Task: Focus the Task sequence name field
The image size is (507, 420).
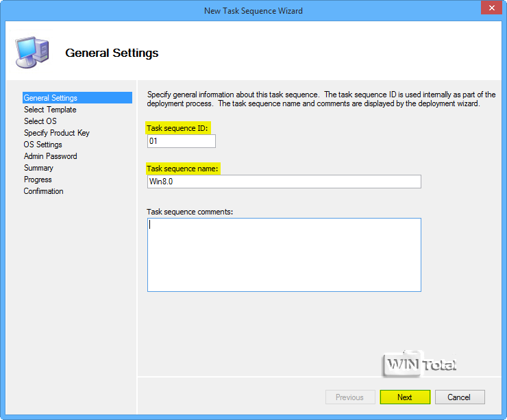Action: (284, 182)
